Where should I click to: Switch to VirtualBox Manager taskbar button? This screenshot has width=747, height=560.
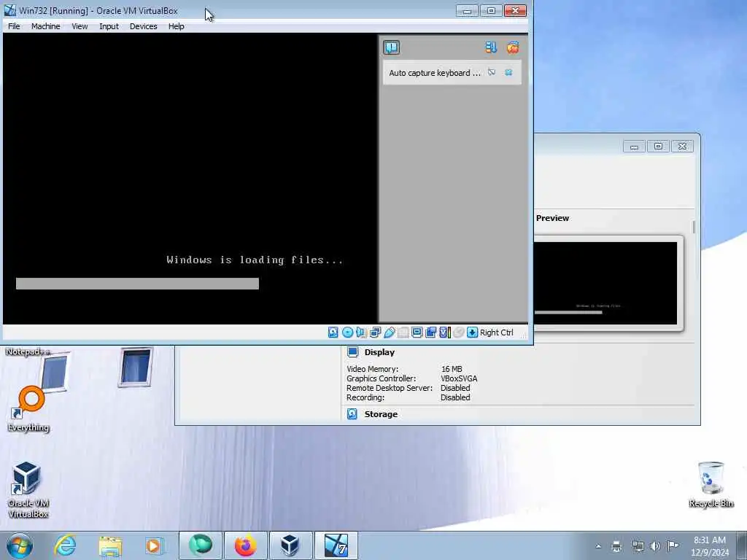tap(290, 545)
